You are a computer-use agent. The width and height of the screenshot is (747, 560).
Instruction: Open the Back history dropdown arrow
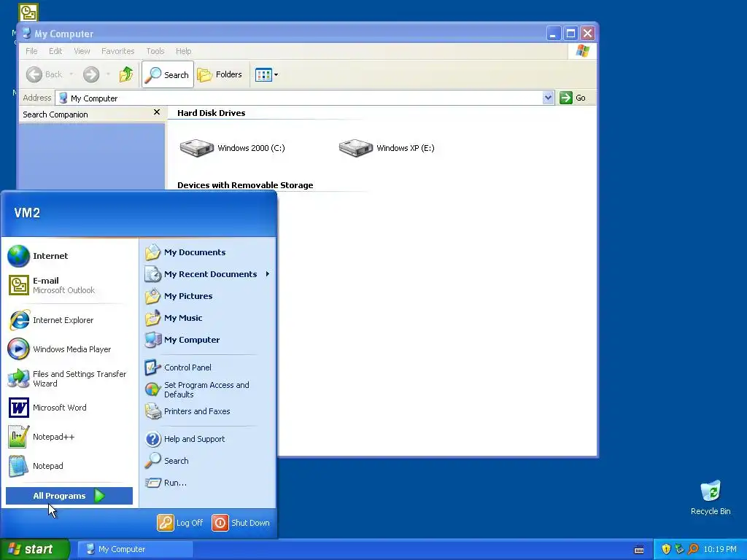[x=71, y=74]
